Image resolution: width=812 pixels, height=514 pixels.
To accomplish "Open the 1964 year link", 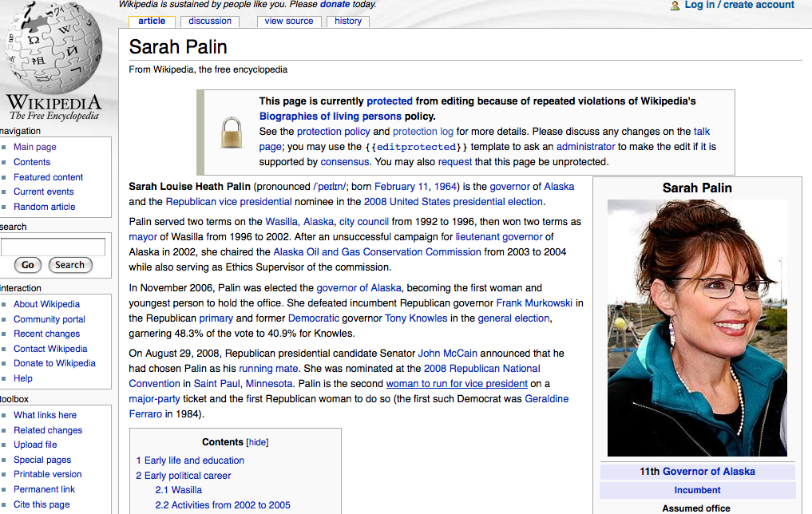I will pos(446,186).
